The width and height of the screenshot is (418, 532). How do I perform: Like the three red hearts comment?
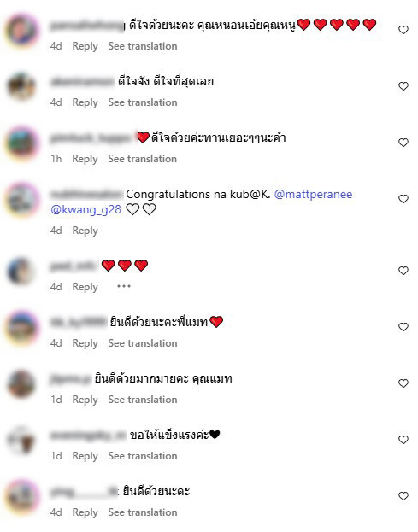(x=403, y=271)
